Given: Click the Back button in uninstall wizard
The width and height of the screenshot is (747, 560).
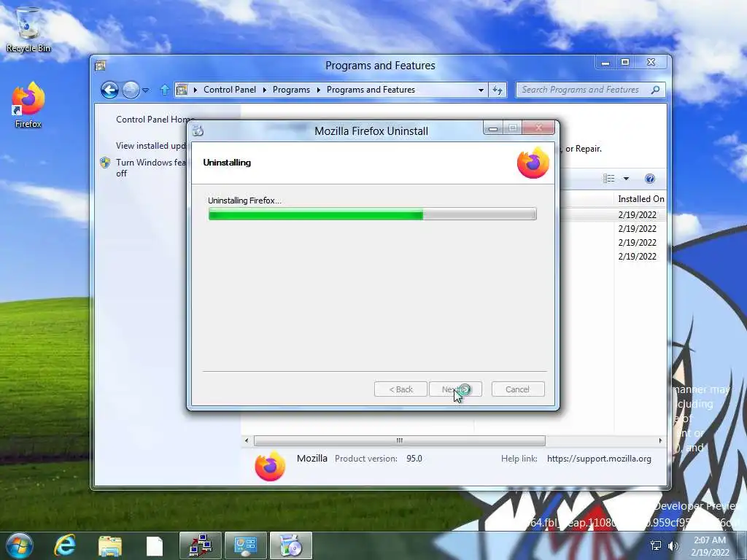Looking at the screenshot, I should click(x=400, y=389).
